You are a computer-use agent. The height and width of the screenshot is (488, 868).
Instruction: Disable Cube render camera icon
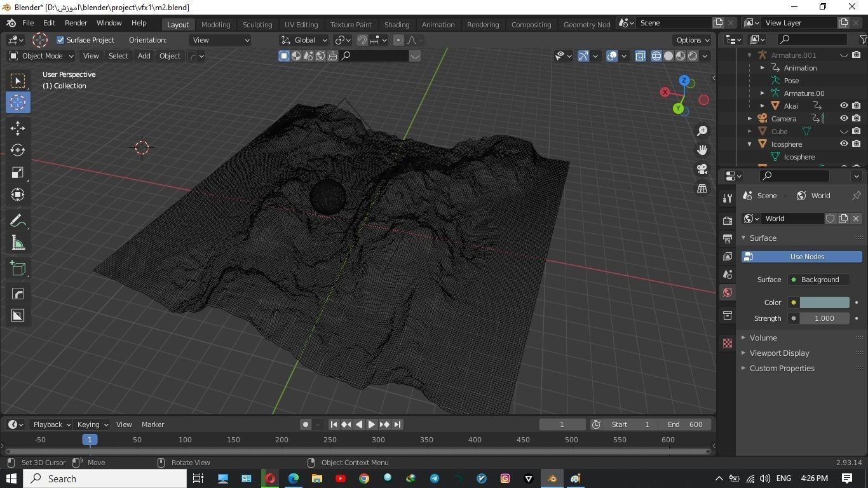857,131
